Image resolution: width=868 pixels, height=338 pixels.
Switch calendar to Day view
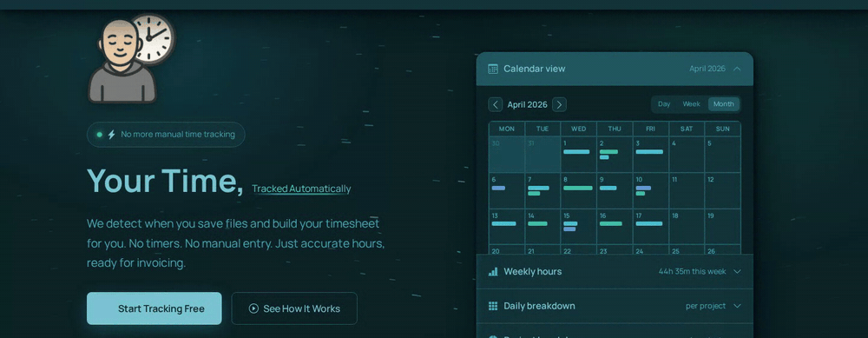click(664, 104)
